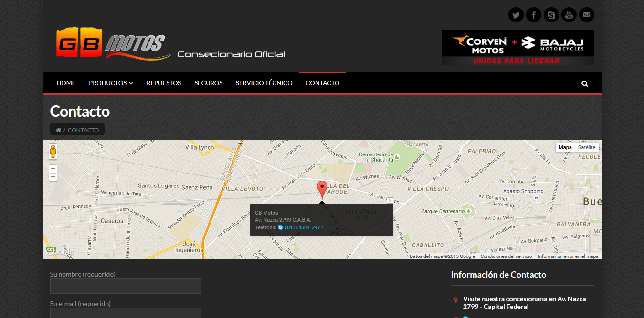Close the GB Motos info window
The image size is (644, 318).
[x=390, y=201]
